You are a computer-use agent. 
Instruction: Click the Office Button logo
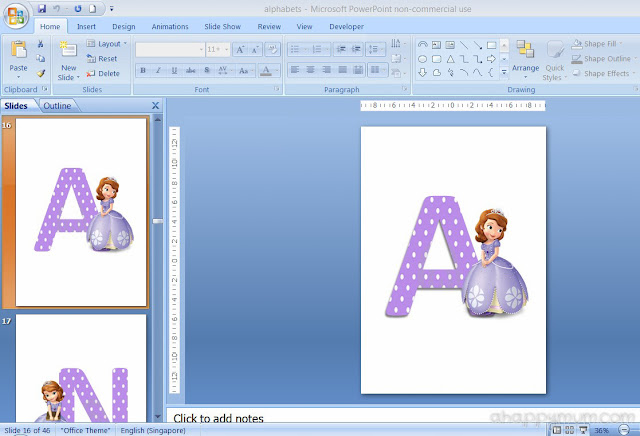tap(16, 16)
